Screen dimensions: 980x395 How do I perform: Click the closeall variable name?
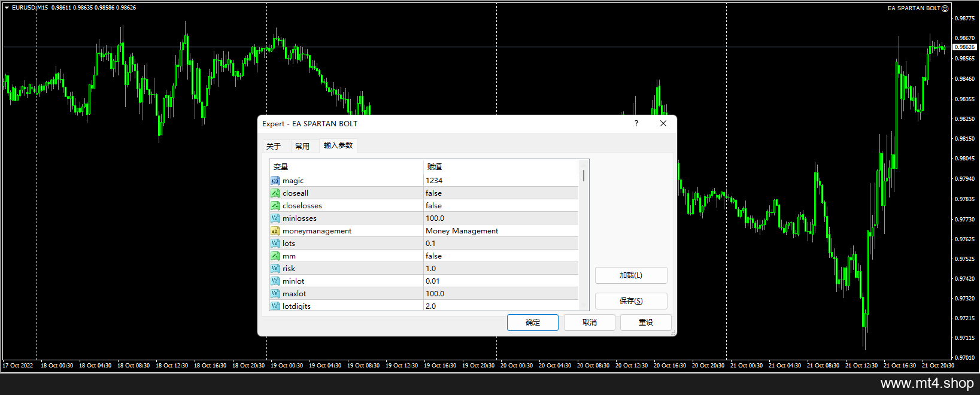pyautogui.click(x=295, y=193)
